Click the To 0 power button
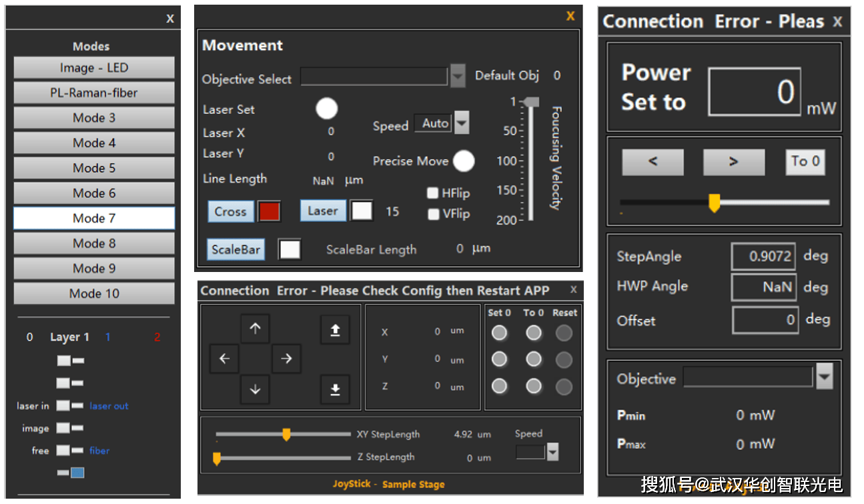 pyautogui.click(x=805, y=161)
